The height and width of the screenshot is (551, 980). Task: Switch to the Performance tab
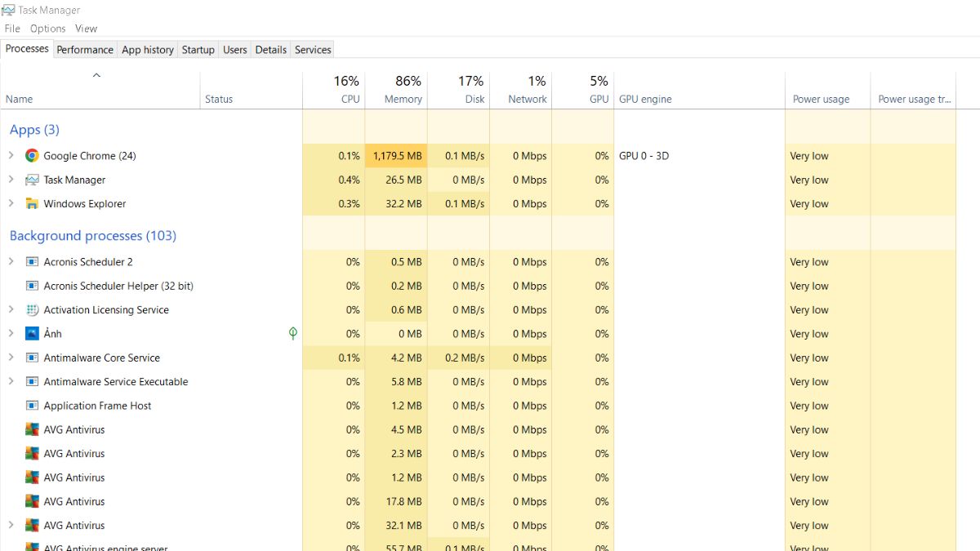pyautogui.click(x=85, y=49)
